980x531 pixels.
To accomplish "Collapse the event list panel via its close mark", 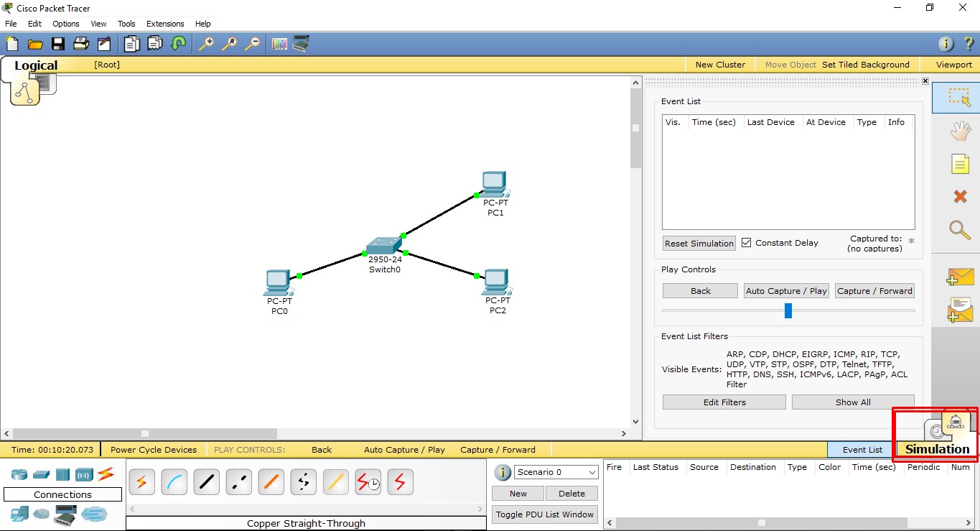I will [x=925, y=80].
